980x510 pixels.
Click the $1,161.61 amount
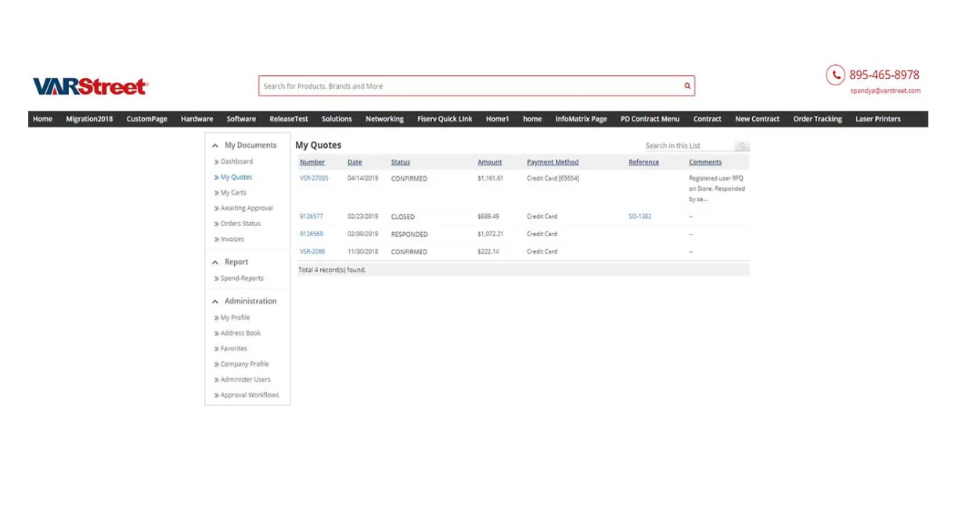click(x=491, y=178)
